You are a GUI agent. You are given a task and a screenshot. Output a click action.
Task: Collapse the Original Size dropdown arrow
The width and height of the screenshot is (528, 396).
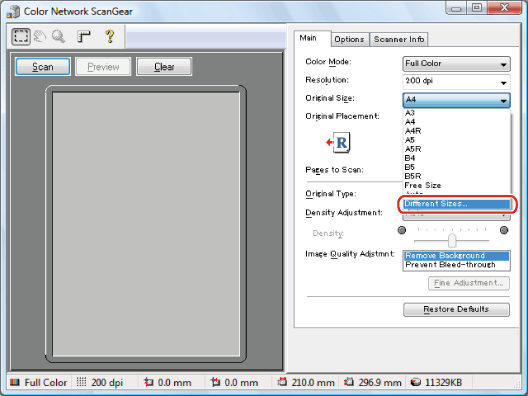pyautogui.click(x=503, y=100)
